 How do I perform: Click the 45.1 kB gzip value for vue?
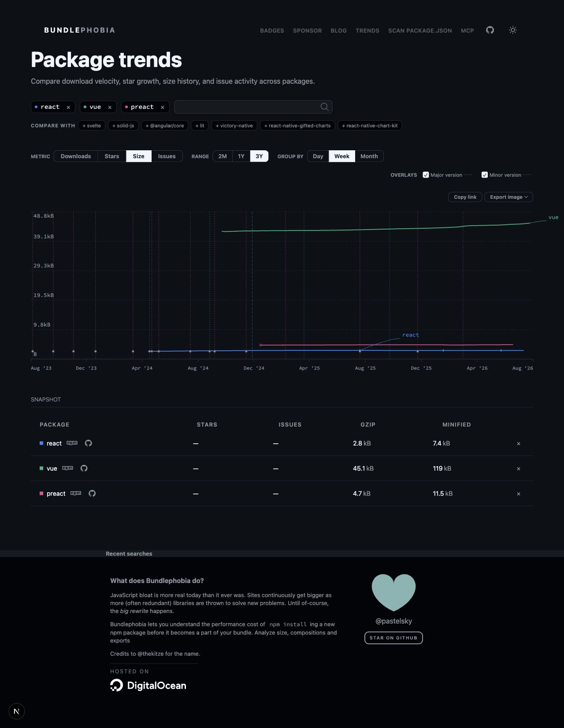(x=363, y=468)
